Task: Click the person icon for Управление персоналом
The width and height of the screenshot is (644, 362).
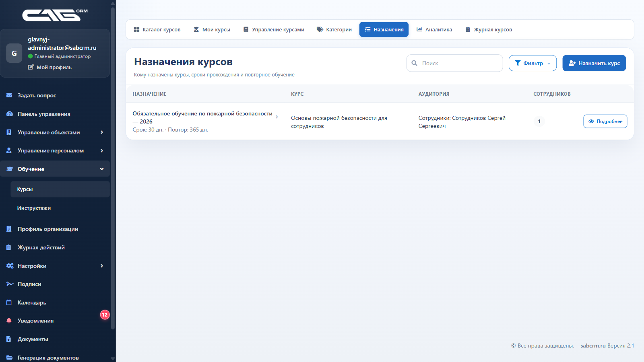Action: pyautogui.click(x=9, y=150)
